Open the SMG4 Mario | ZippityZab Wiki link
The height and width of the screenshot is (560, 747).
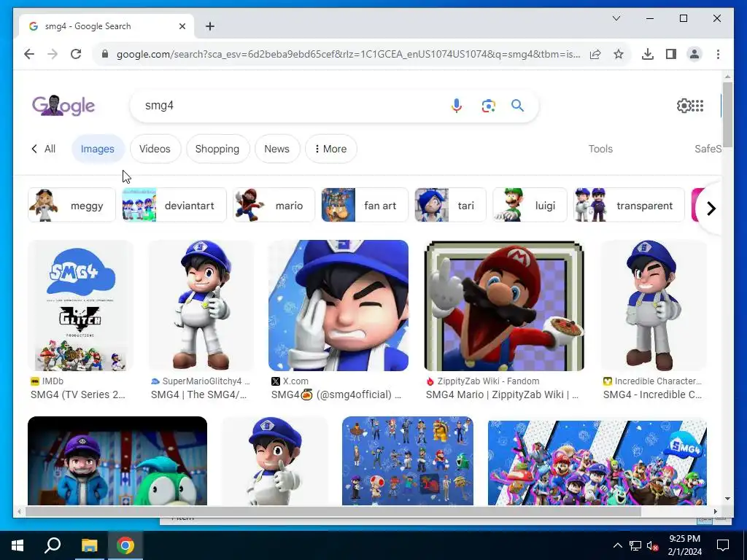pos(502,394)
